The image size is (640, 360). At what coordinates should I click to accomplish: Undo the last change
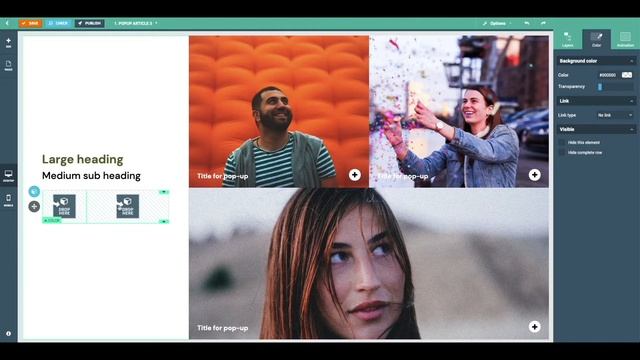pyautogui.click(x=527, y=23)
